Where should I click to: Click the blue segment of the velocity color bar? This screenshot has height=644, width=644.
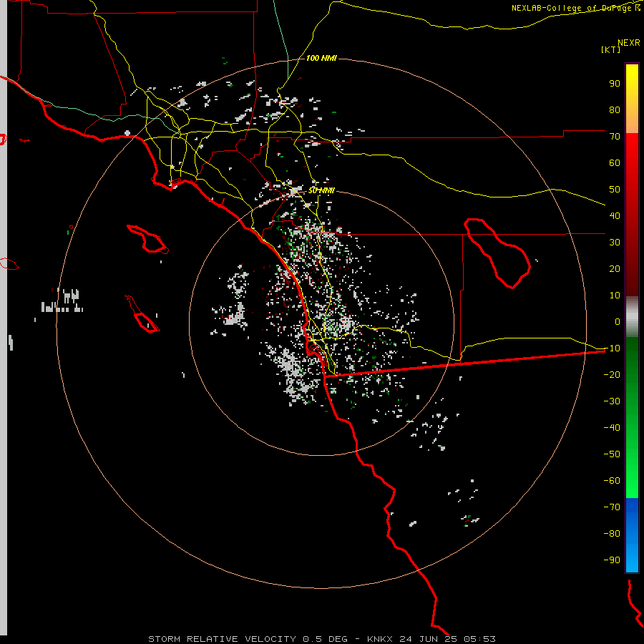[632, 535]
